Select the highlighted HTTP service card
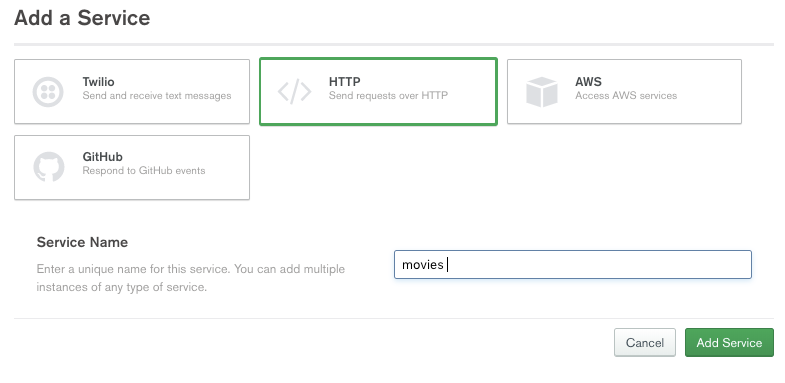The image size is (785, 383). click(x=378, y=92)
